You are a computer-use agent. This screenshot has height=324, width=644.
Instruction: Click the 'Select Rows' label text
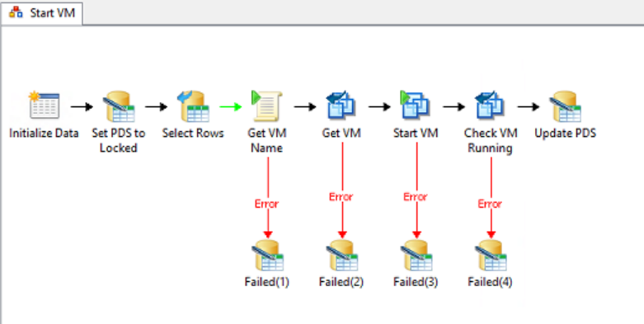[193, 134]
